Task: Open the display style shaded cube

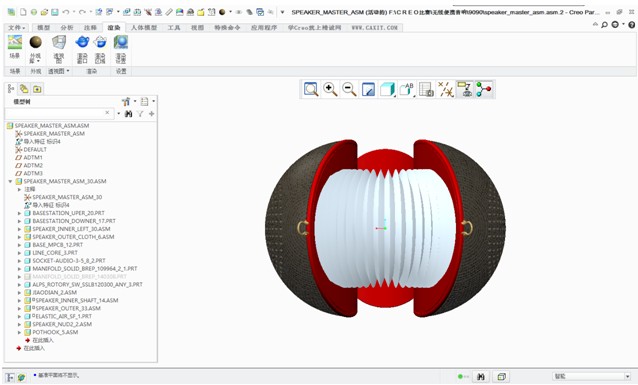Action: 387,89
